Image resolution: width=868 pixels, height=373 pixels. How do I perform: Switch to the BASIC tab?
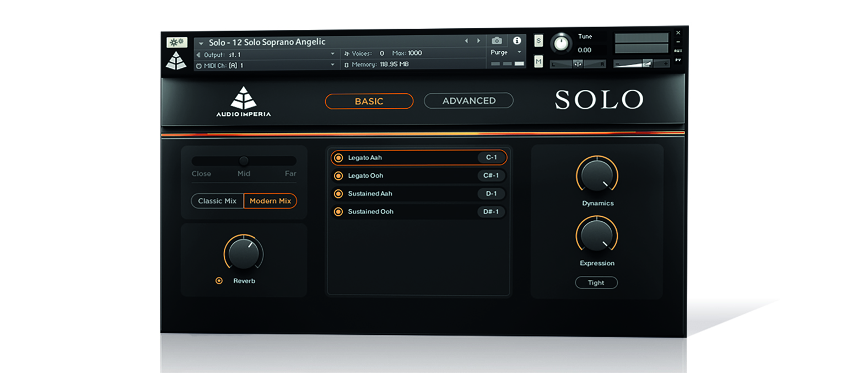tap(369, 101)
